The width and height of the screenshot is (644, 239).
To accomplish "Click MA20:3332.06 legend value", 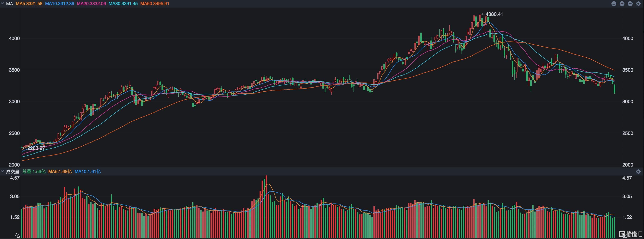I will [x=91, y=4].
